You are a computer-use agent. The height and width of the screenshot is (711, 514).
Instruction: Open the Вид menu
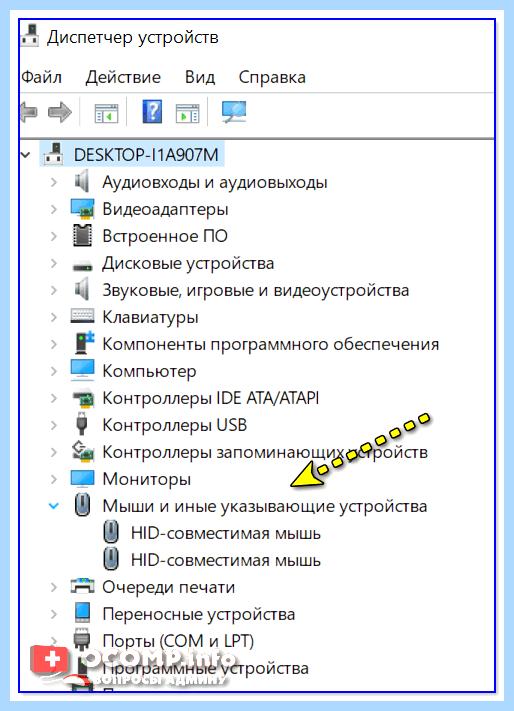click(x=200, y=77)
